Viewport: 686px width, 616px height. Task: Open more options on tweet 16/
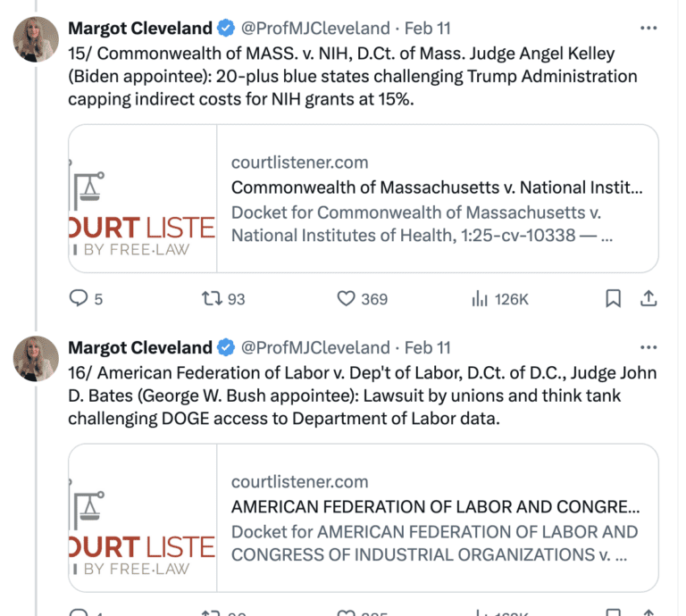648,347
